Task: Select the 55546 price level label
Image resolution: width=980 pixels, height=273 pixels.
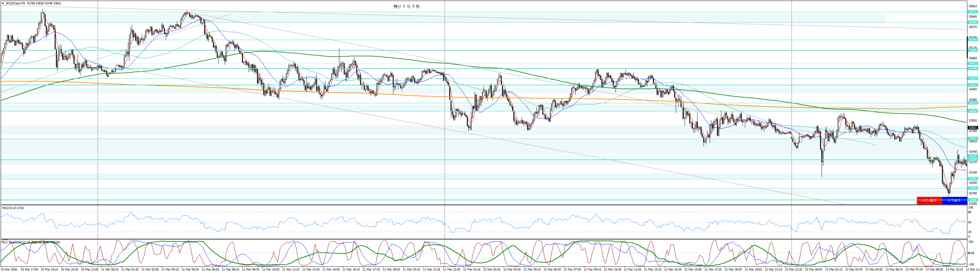Action: (973, 22)
